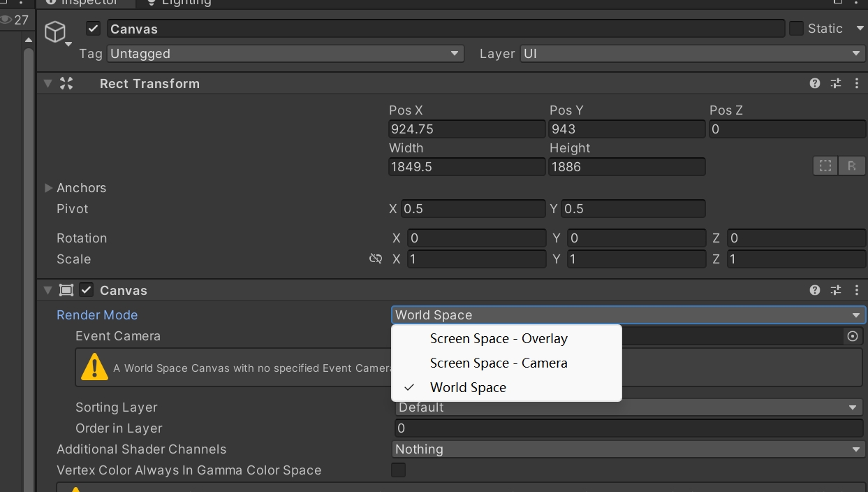Open Additional Shader Channels dropdown
Viewport: 868px width, 492px height.
(x=628, y=449)
